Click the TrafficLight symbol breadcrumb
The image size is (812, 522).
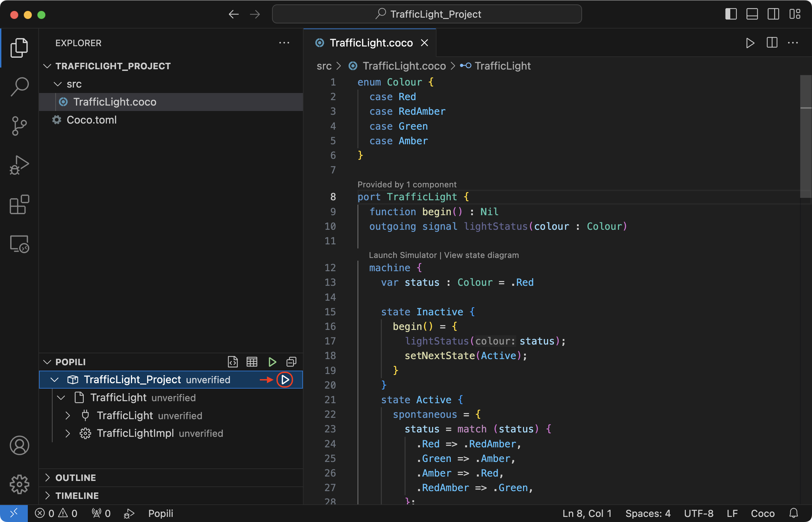pyautogui.click(x=502, y=66)
